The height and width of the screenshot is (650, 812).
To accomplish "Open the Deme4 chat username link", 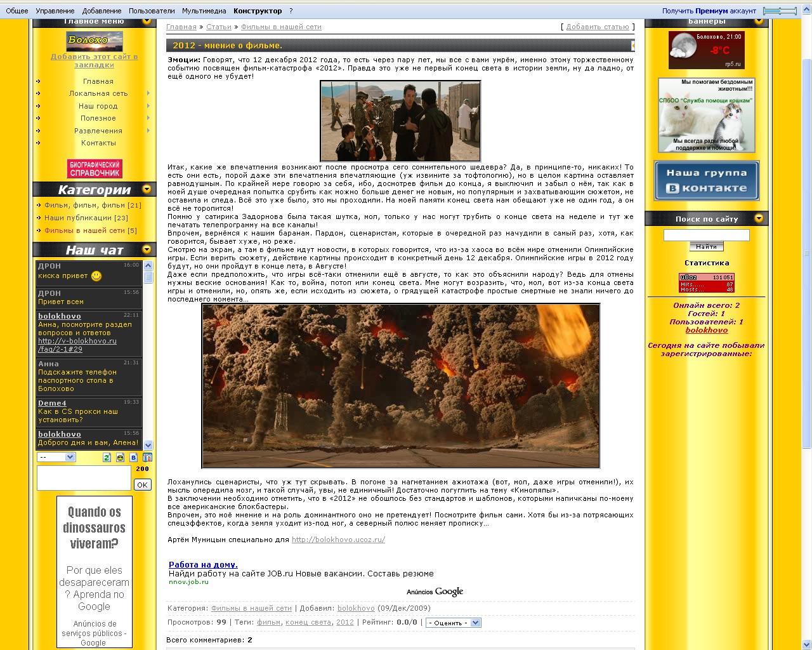I will (52, 403).
